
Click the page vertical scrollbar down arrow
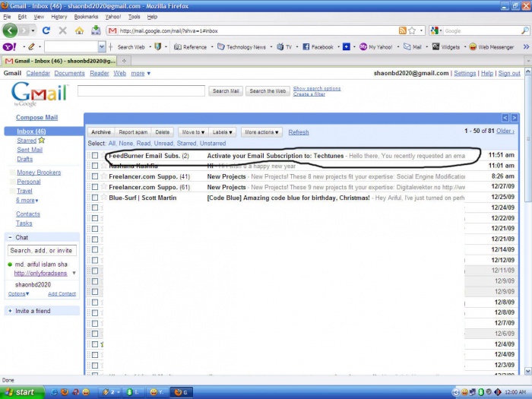(528, 371)
